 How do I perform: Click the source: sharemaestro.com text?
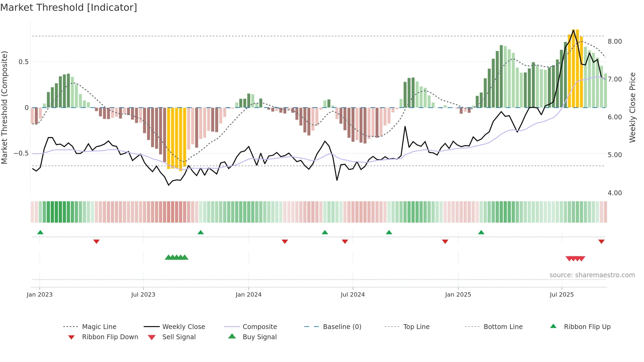pos(592,275)
